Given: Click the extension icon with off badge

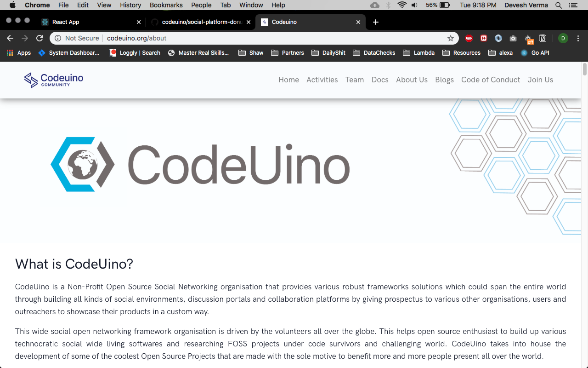Looking at the screenshot, I should (x=529, y=39).
